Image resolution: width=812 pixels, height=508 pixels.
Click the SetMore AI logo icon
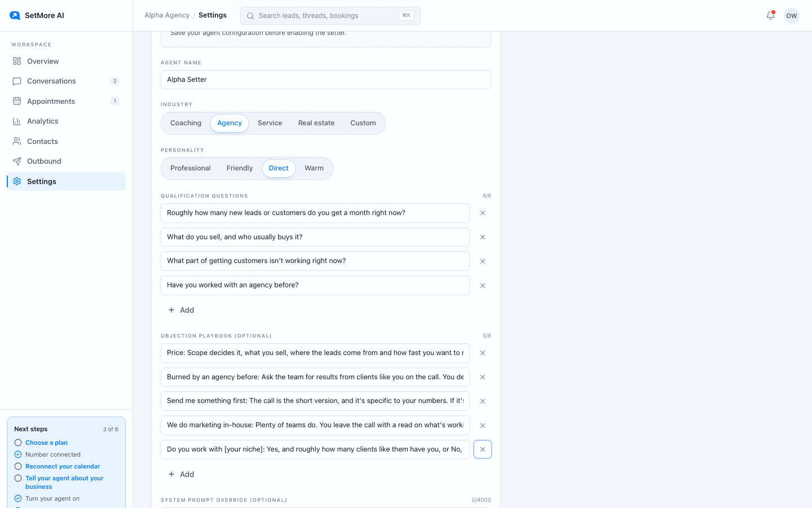click(x=15, y=15)
